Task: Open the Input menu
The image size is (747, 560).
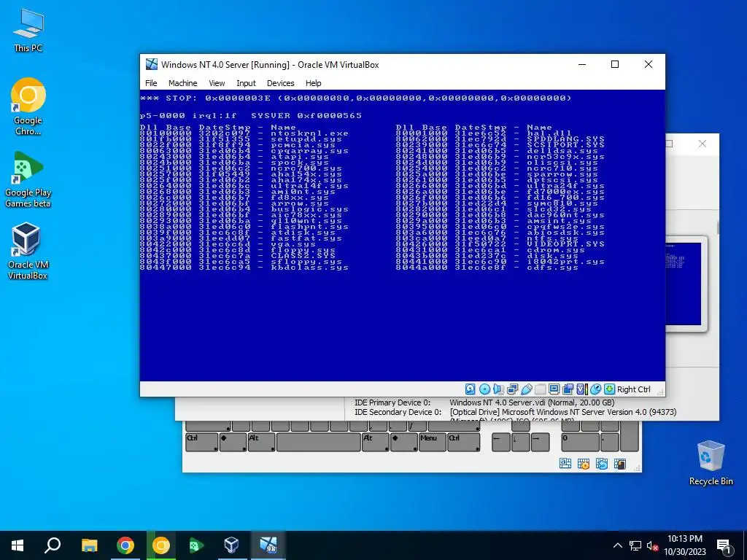Action: (x=246, y=83)
